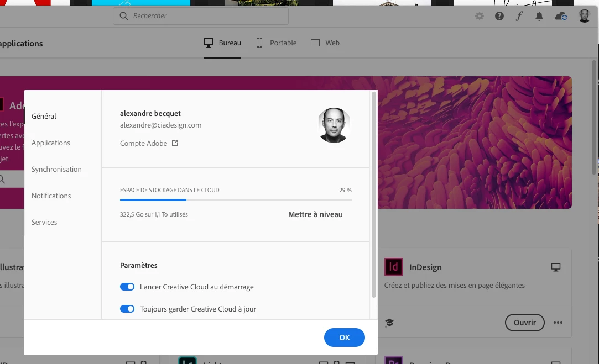
Task: Check cloud sync status icon
Action: [x=561, y=16]
